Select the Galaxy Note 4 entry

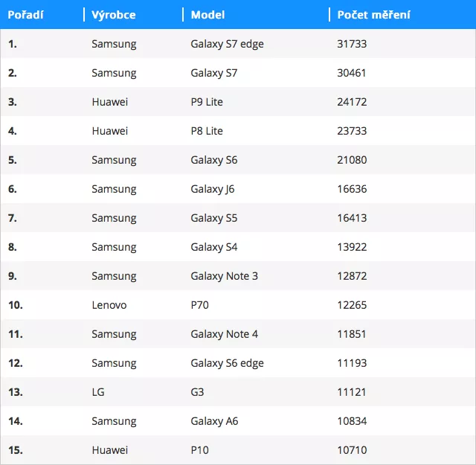[x=225, y=334]
